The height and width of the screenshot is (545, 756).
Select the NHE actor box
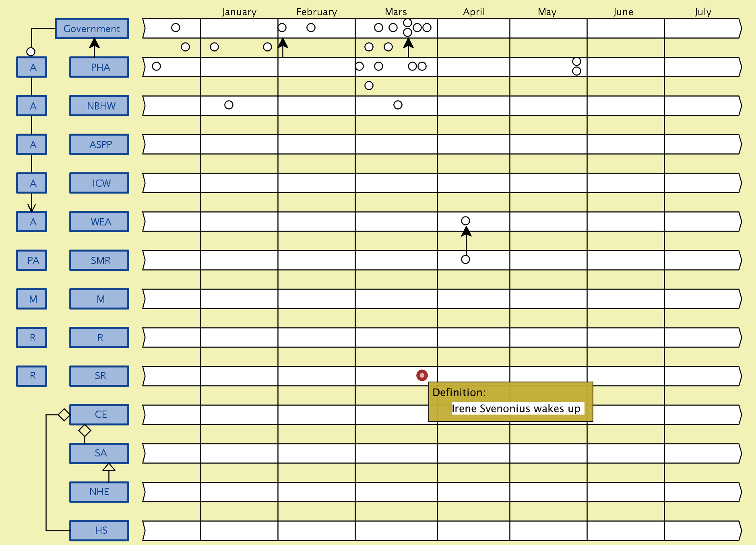[99, 491]
